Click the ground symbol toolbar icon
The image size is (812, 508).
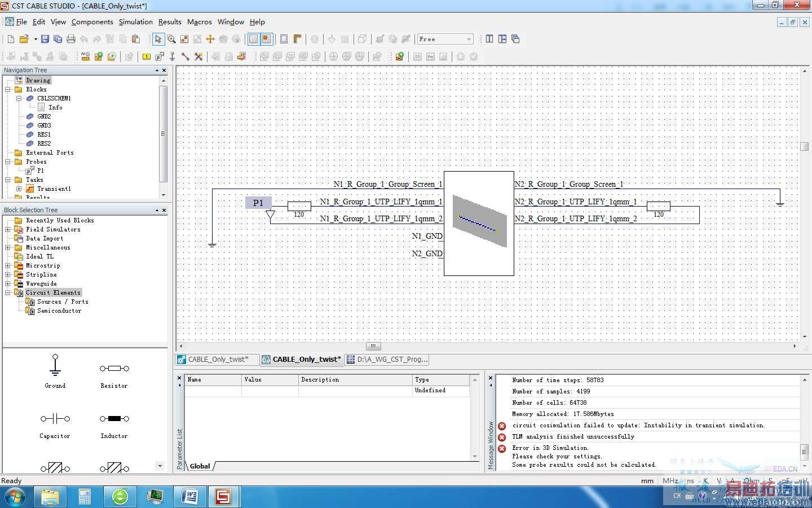click(x=173, y=56)
